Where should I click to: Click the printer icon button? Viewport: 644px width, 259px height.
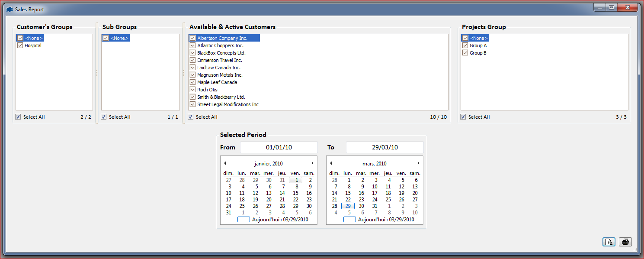coord(625,242)
